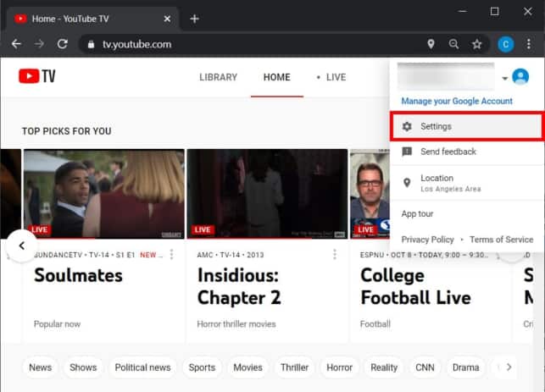Click TOP PICKS FOR YOU heading

[67, 131]
